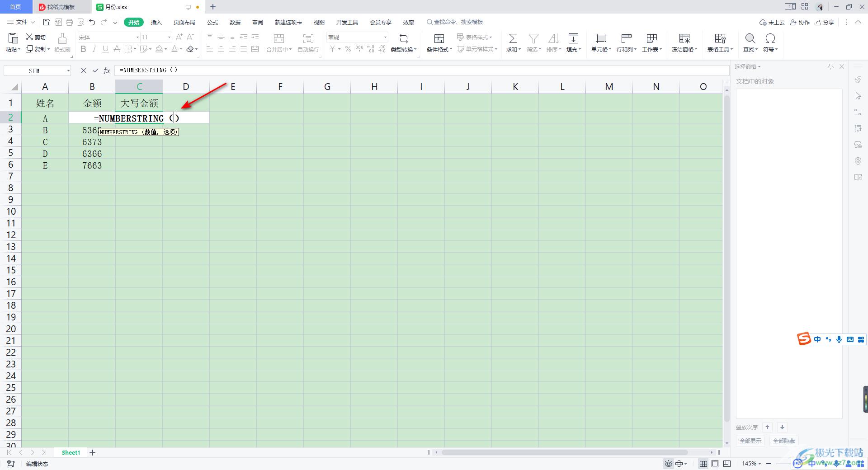Viewport: 868px width, 470px height.
Task: Click the Type Conversion (类型转换) icon
Action: point(404,38)
